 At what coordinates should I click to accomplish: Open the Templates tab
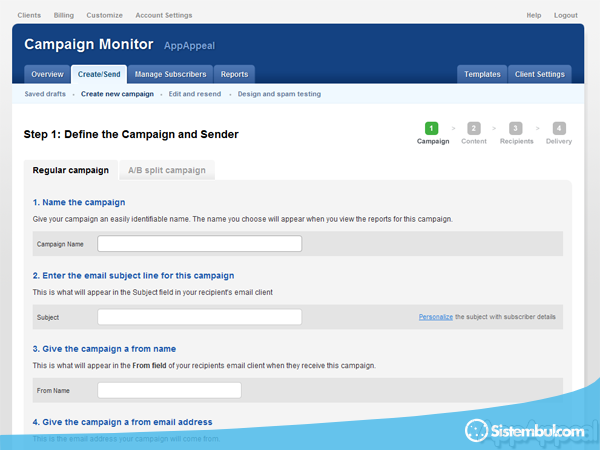[482, 74]
